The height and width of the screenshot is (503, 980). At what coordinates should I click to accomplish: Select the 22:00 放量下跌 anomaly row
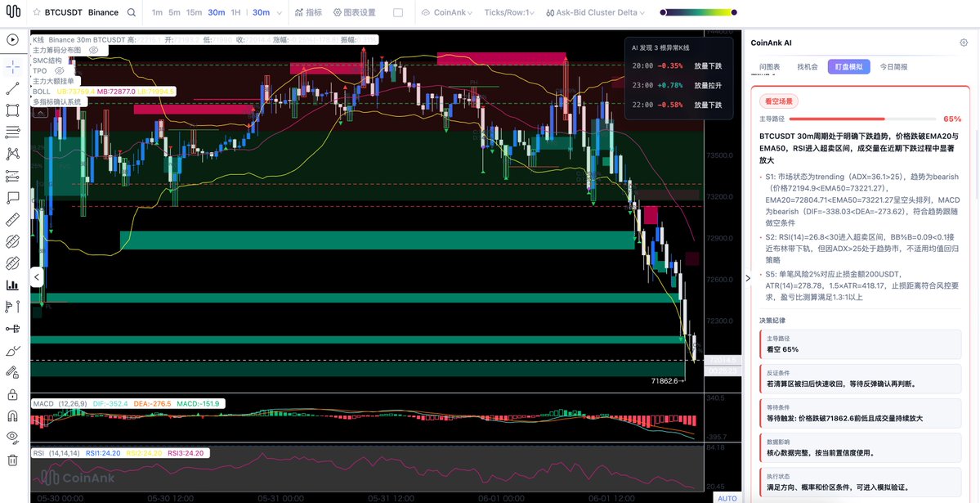[x=677, y=105]
